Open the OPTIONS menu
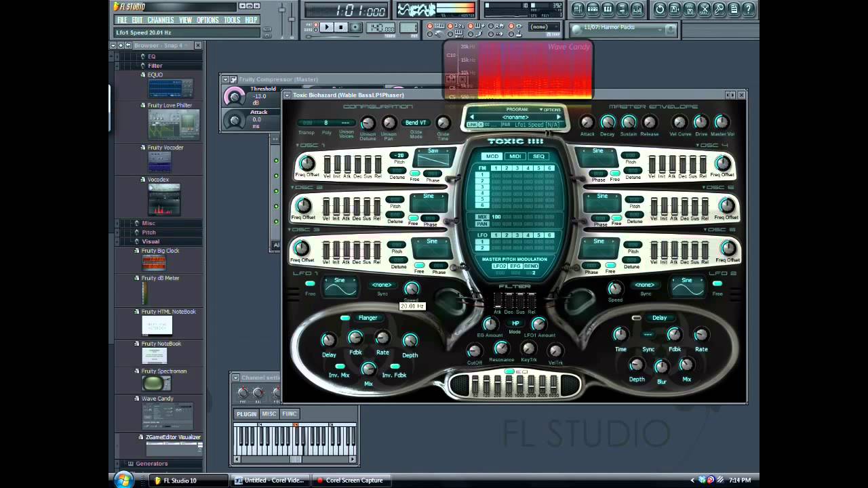This screenshot has height=488, width=868. 208,20
